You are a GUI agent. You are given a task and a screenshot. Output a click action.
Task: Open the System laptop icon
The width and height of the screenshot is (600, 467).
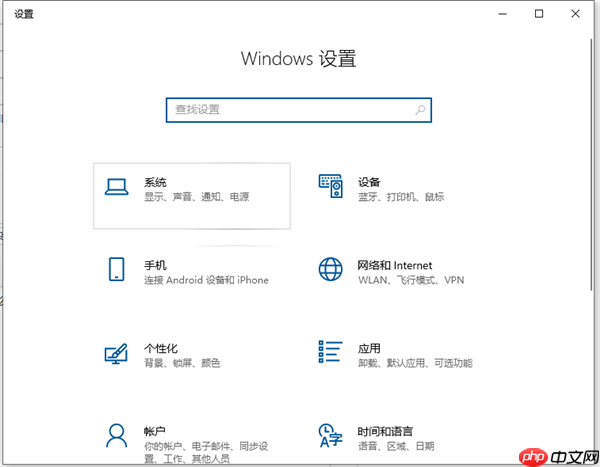[x=116, y=187]
